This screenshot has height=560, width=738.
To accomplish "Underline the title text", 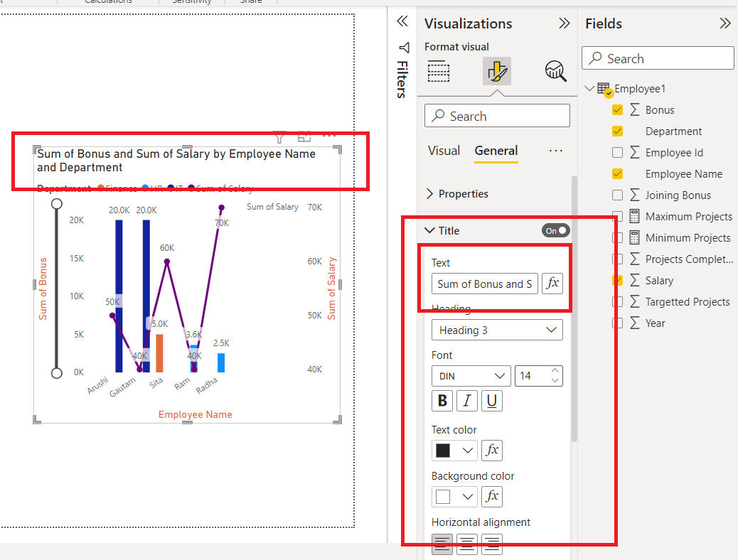I will pos(492,401).
